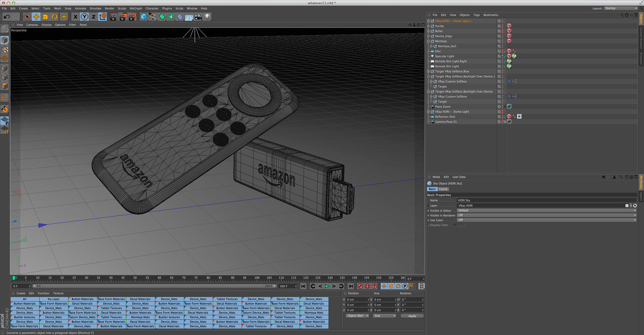Open the spline pen tool icon

point(153,16)
